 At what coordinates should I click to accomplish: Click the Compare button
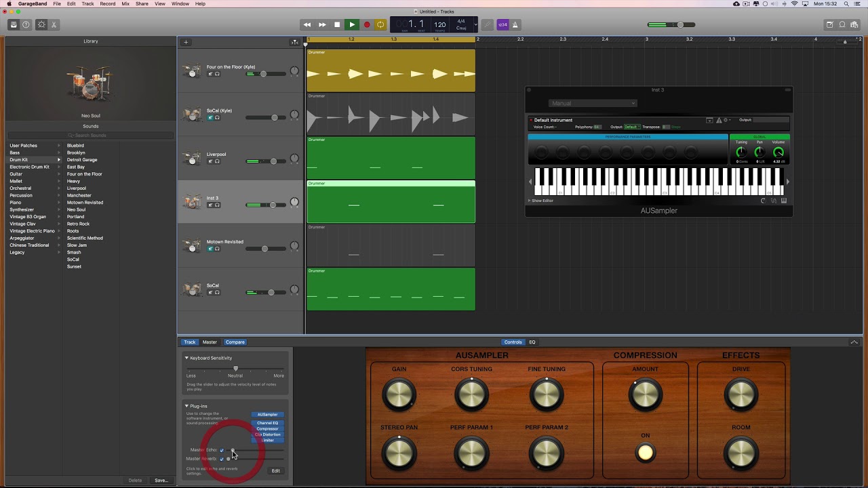coord(235,342)
